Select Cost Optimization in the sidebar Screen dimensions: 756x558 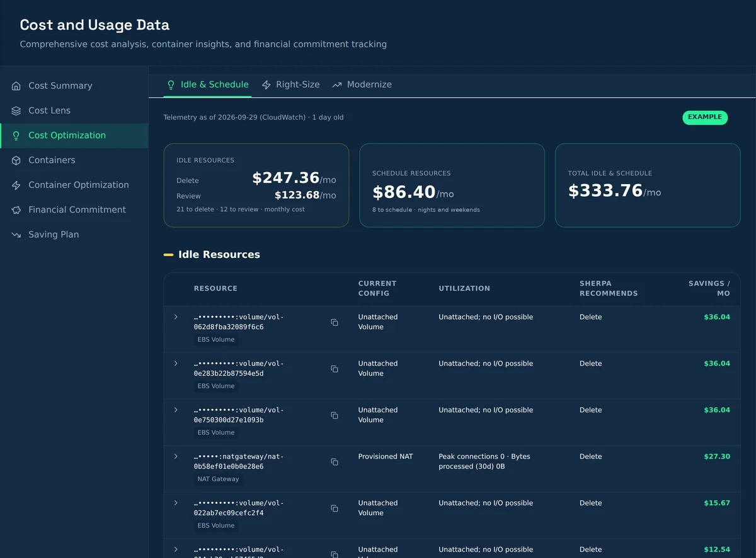74,136
